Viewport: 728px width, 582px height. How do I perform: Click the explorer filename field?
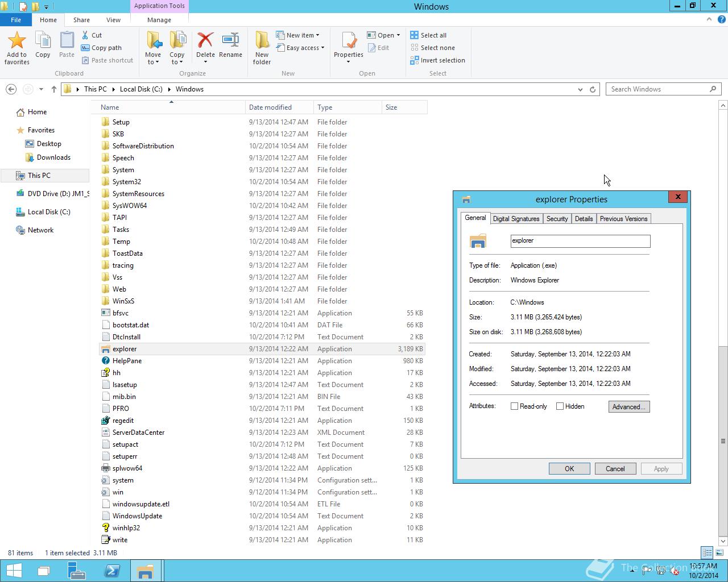pos(580,241)
